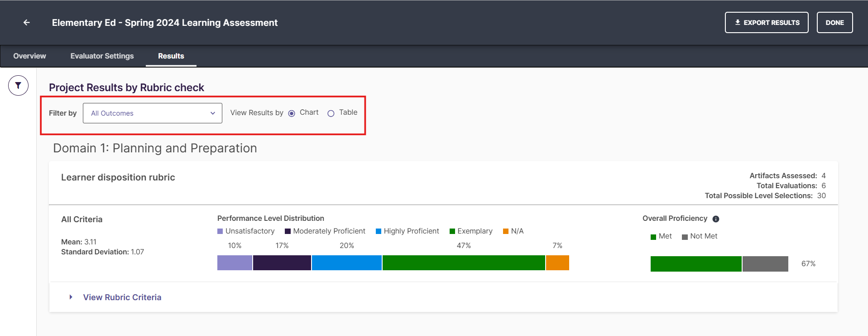This screenshot has width=868, height=336.
Task: Click the gray Not Met proficiency bar
Action: [x=765, y=264]
